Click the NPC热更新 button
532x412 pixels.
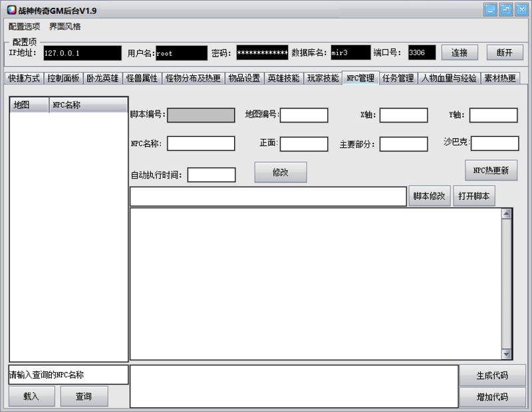pos(491,169)
